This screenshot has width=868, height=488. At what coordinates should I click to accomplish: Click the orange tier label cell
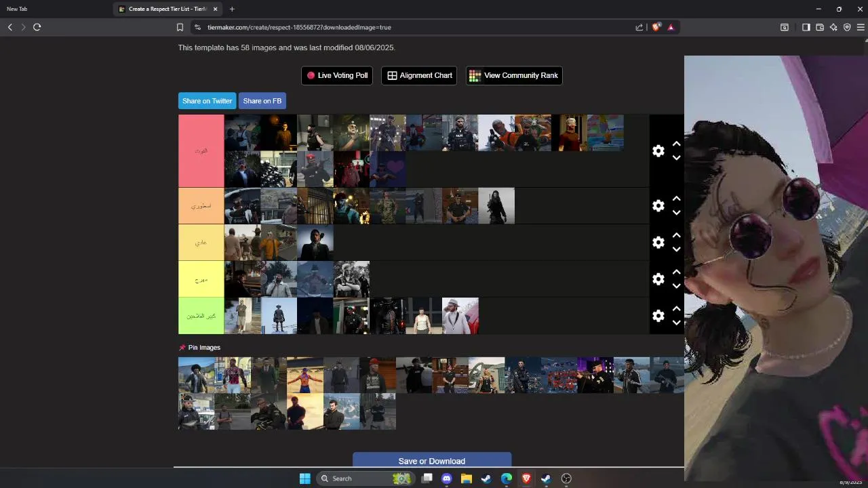[201, 205]
